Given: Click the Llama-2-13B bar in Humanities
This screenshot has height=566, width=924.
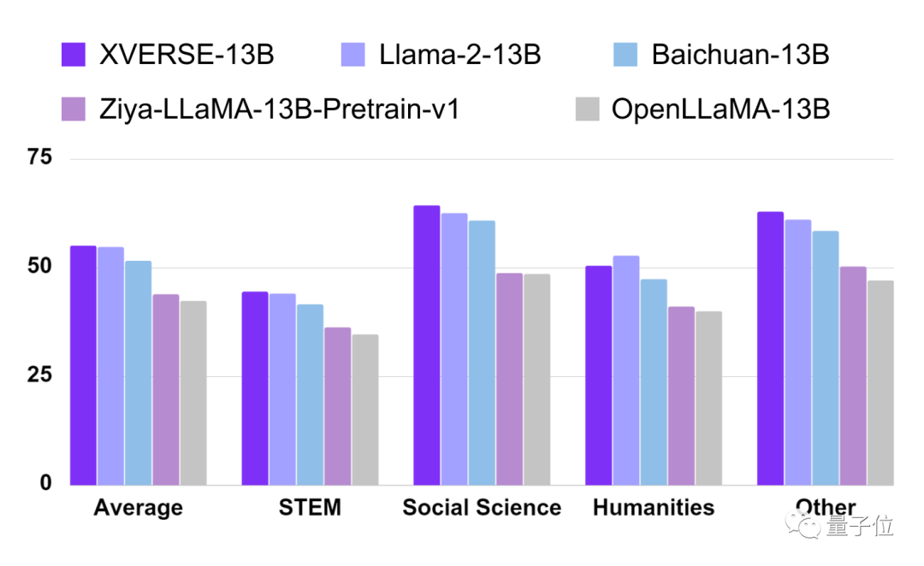Looking at the screenshot, I should point(625,370).
